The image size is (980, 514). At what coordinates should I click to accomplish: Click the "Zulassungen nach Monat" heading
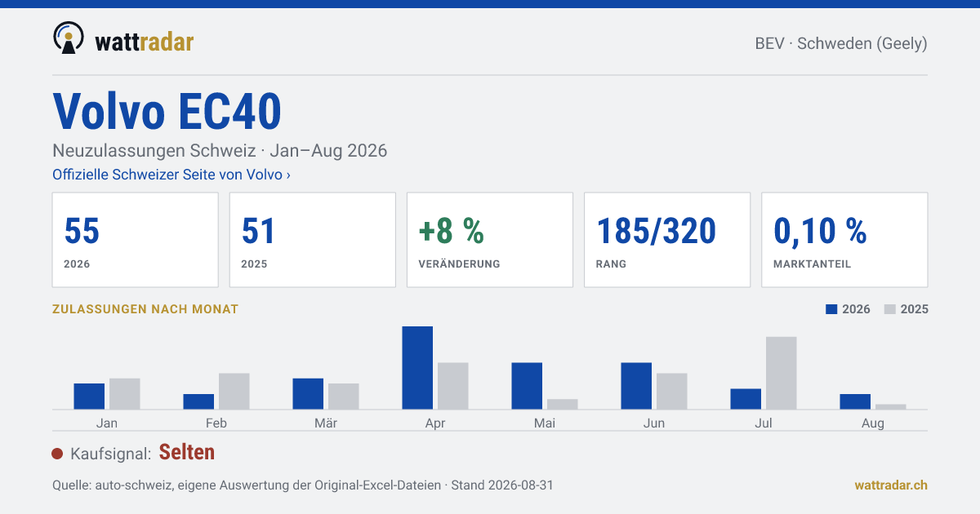(x=145, y=309)
